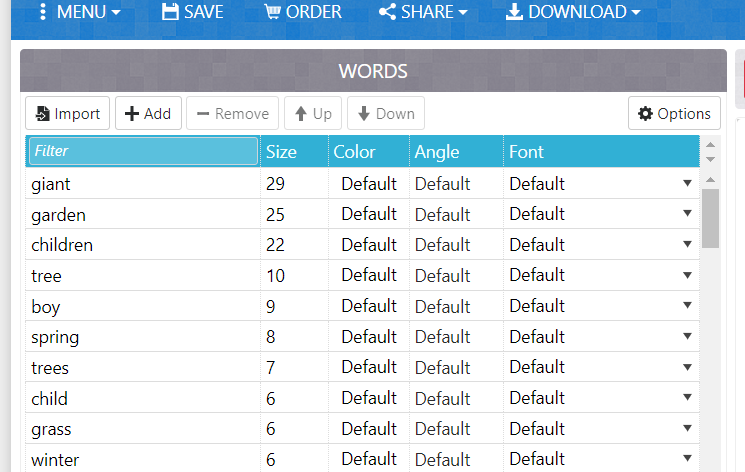Click into the Filter input field
The height and width of the screenshot is (472, 745).
coord(143,151)
